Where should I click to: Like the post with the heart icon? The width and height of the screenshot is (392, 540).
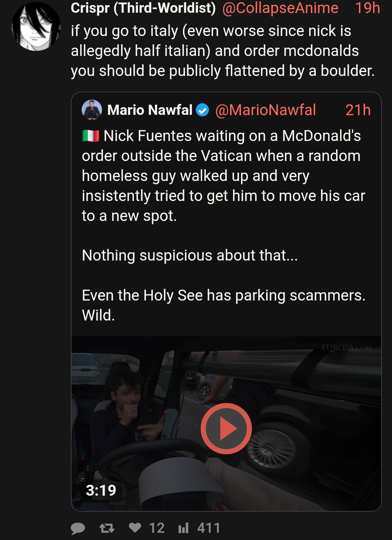coord(135,527)
